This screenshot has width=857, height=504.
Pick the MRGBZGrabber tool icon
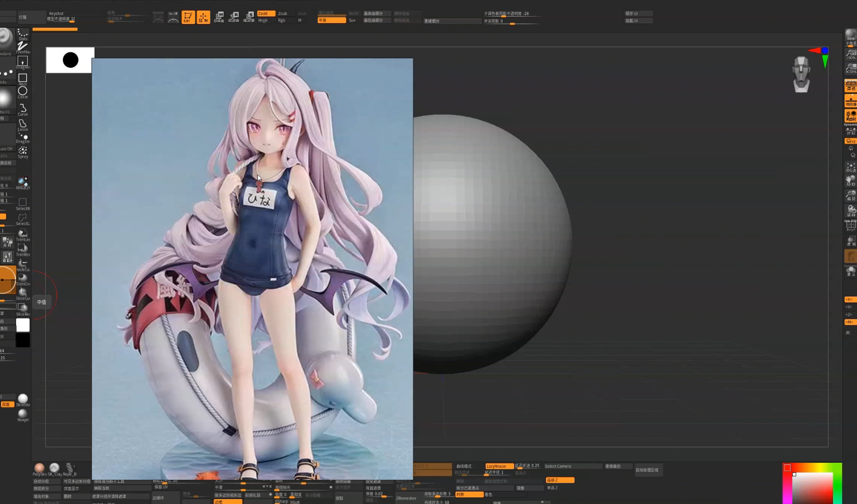click(x=23, y=183)
